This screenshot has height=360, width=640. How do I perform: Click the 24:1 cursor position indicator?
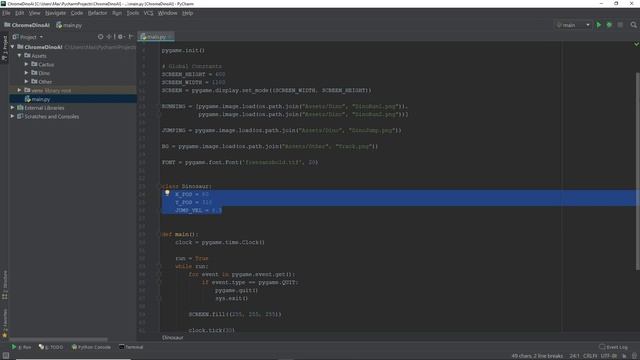point(574,356)
